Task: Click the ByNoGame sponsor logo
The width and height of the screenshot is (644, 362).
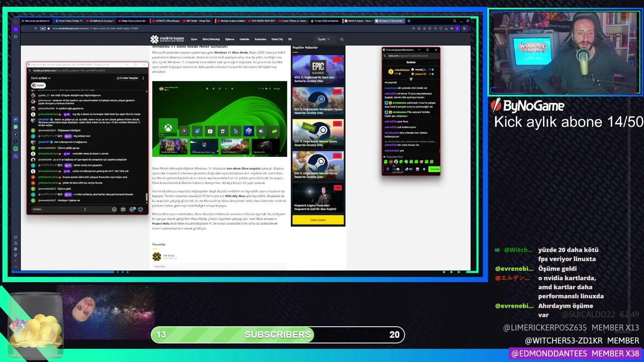Action: 527,106
